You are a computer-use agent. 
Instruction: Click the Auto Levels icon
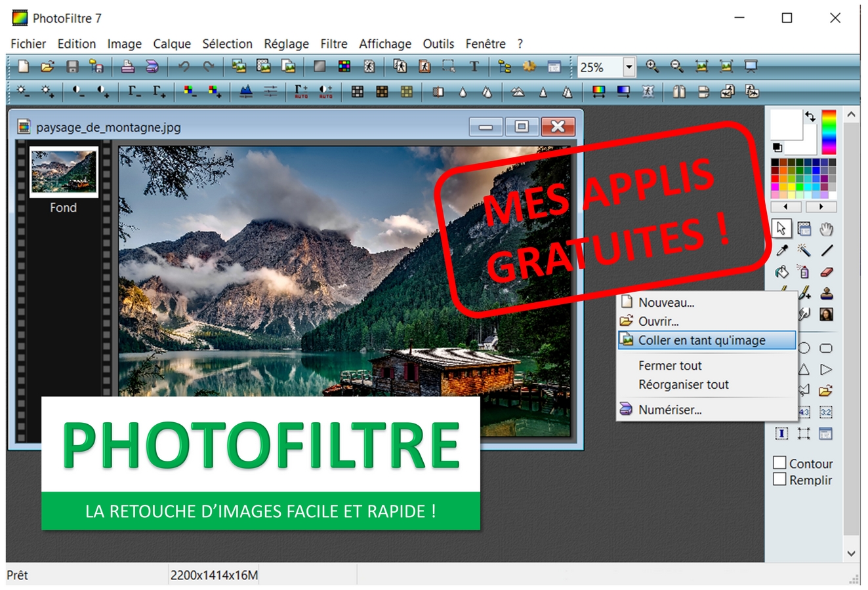pyautogui.click(x=301, y=92)
